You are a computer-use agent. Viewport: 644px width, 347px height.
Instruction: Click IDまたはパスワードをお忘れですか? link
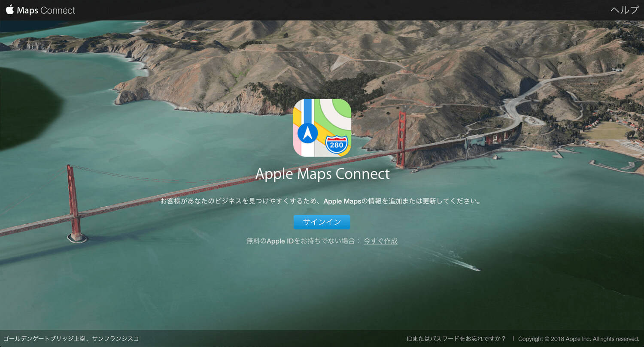click(x=456, y=339)
